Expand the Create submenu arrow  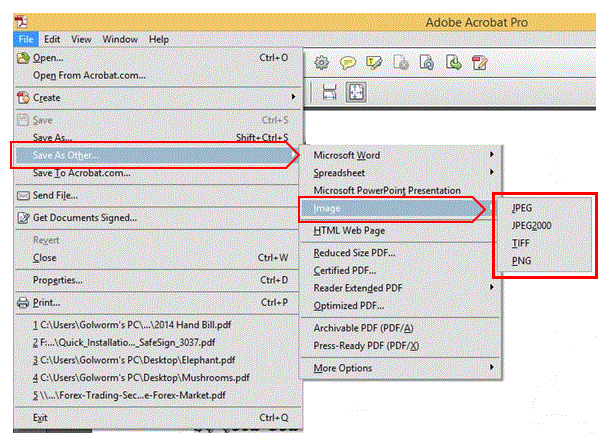tap(293, 97)
